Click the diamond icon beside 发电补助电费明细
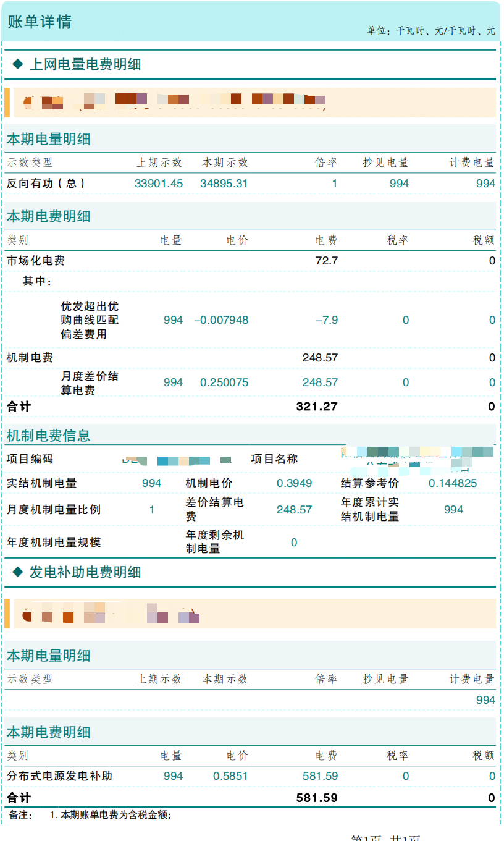Image resolution: width=504 pixels, height=841 pixels. click(x=19, y=572)
